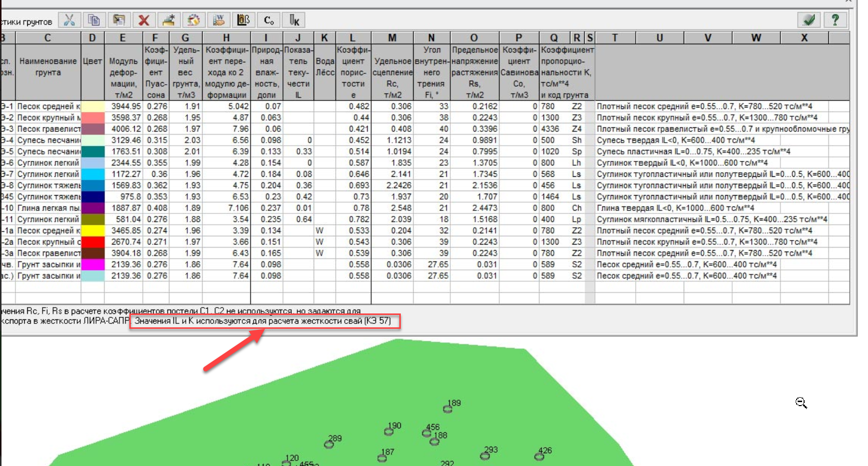Image resolution: width=868 pixels, height=466 pixels.
Task: Open the color palette toolbar icon
Action: click(x=194, y=20)
